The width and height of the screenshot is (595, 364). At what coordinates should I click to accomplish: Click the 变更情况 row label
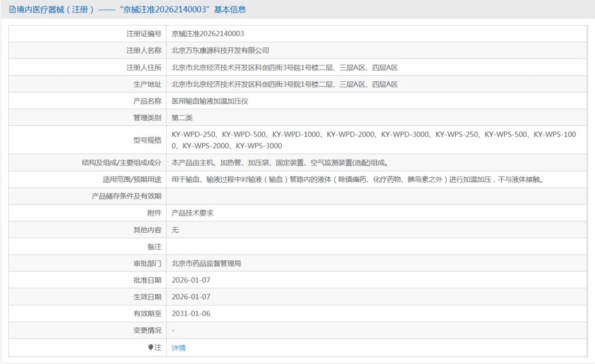[x=147, y=330]
